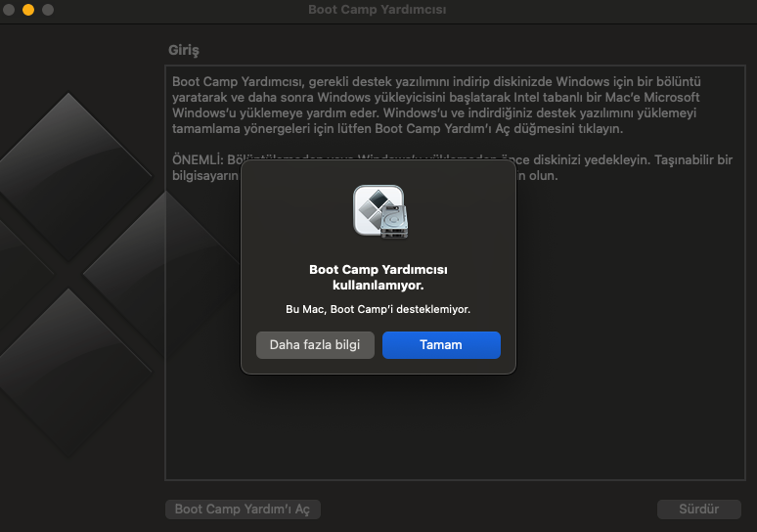This screenshot has width=757, height=532.
Task: Click the Boot Camp Yardım'ı Aç button
Action: tap(243, 509)
